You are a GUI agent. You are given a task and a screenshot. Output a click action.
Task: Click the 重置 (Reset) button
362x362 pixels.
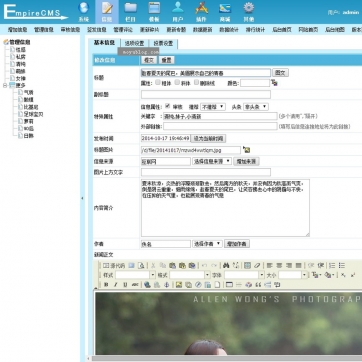pyautogui.click(x=166, y=60)
